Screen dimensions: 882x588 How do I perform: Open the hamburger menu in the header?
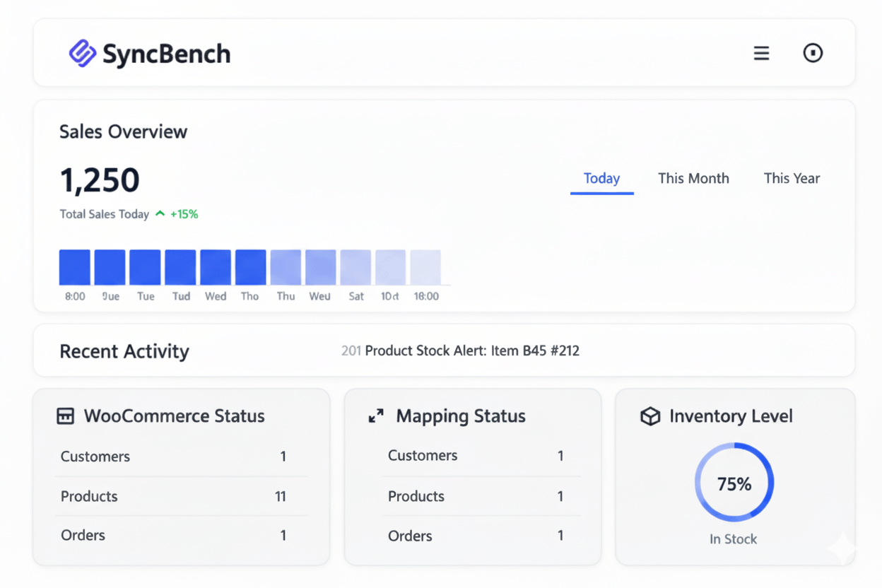click(x=761, y=53)
